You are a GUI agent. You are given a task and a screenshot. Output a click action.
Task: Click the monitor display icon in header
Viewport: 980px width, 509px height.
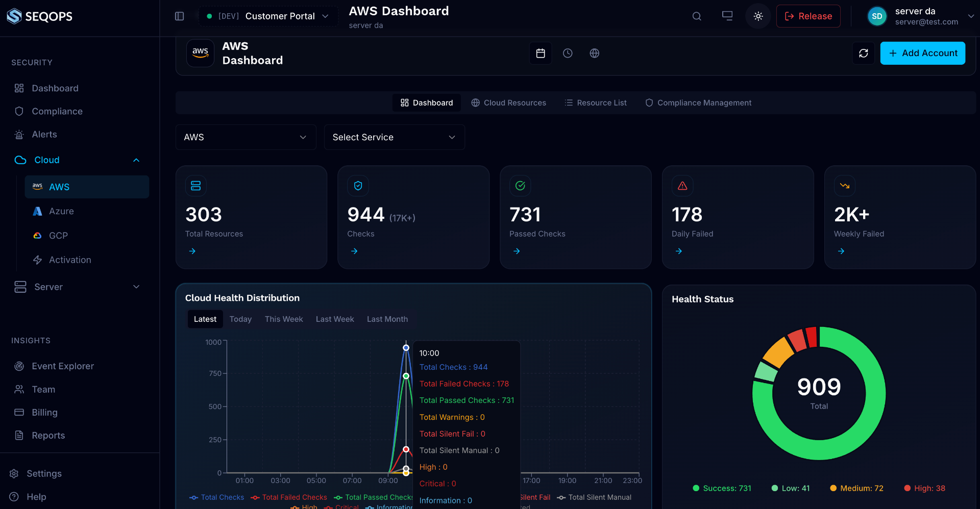tap(727, 16)
